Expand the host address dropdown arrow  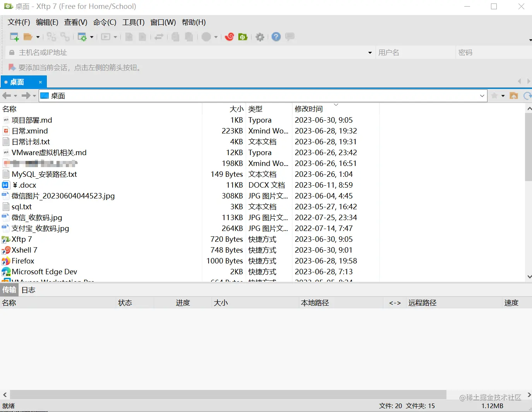point(370,53)
